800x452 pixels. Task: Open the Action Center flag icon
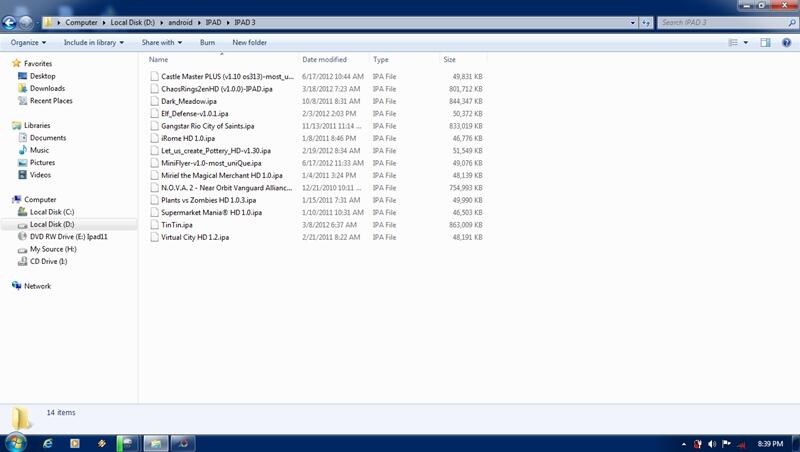[x=727, y=444]
